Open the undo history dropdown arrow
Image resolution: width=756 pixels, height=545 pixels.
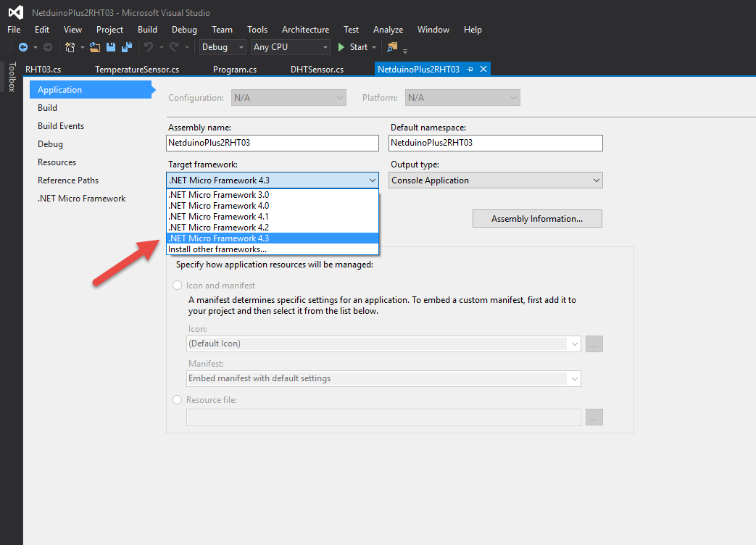[161, 47]
